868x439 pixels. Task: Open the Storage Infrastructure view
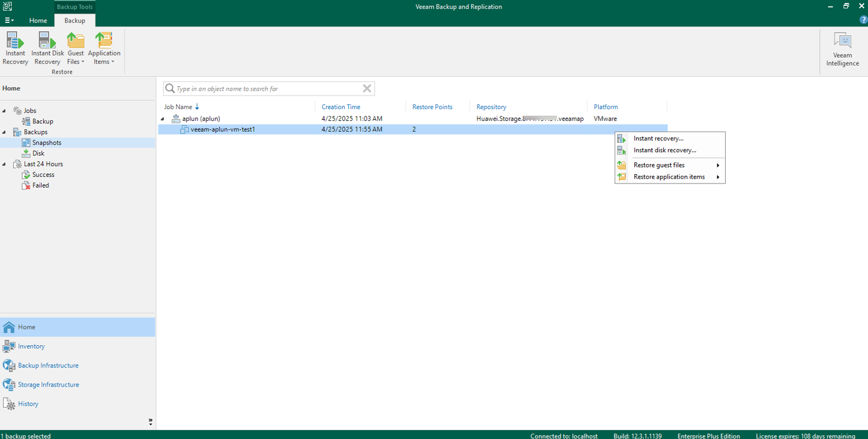coord(78,385)
